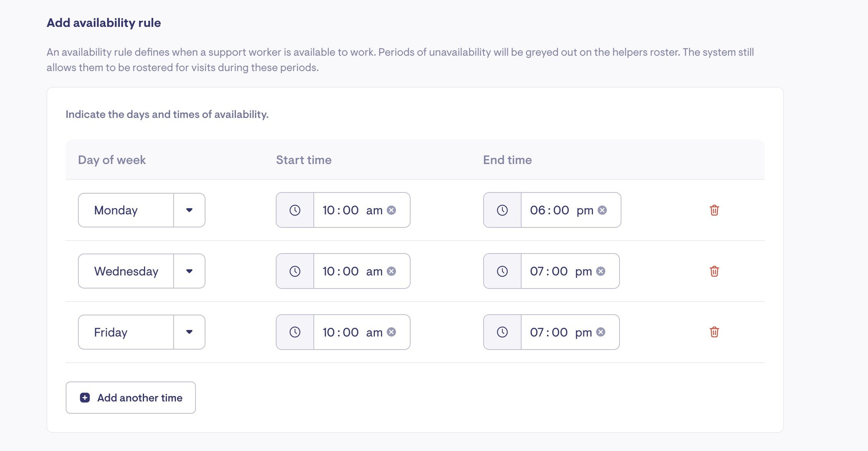Clear the Friday start time
868x451 pixels.
point(391,332)
